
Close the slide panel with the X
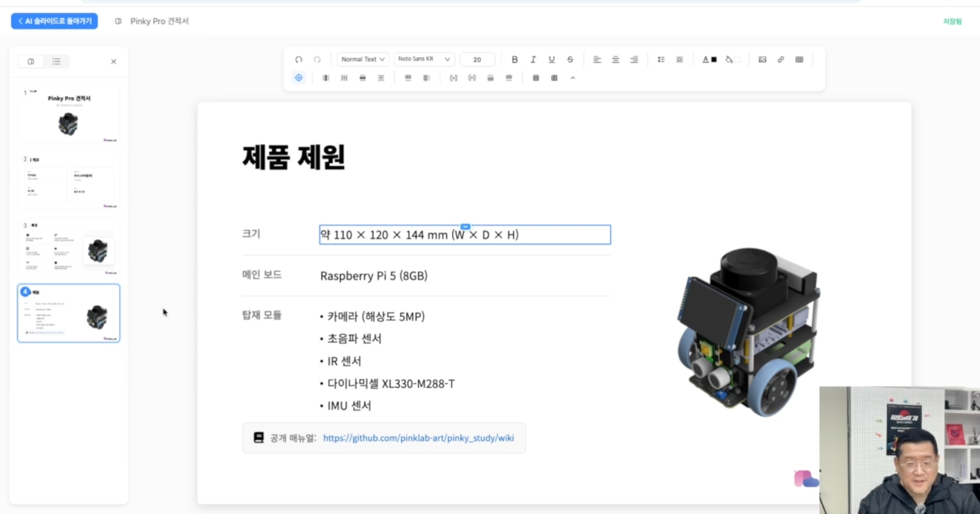[x=113, y=61]
